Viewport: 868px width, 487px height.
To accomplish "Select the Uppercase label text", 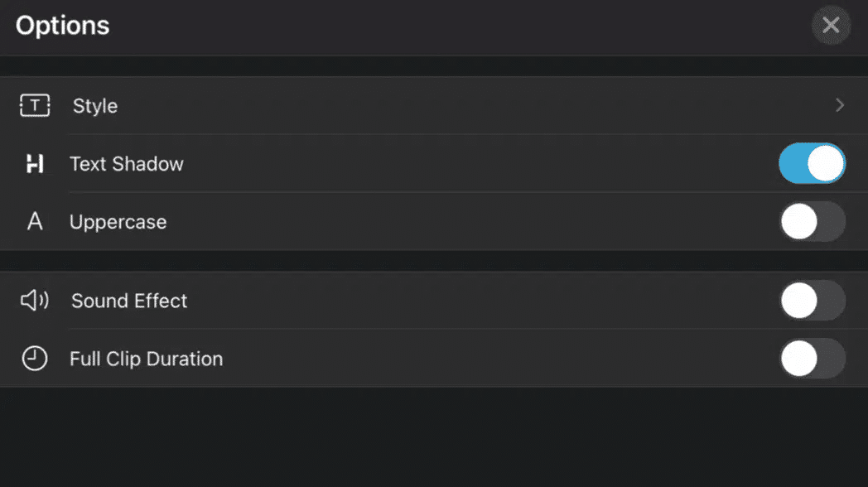I will pyautogui.click(x=118, y=222).
